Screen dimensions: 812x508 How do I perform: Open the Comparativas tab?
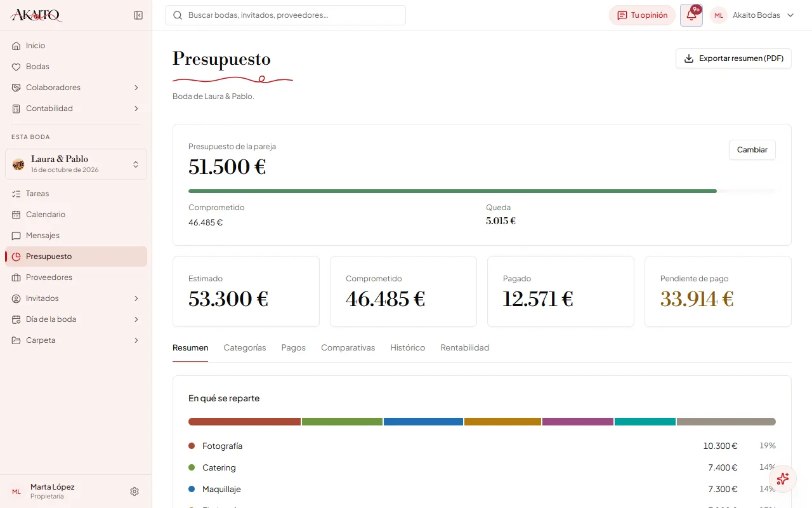click(x=348, y=348)
